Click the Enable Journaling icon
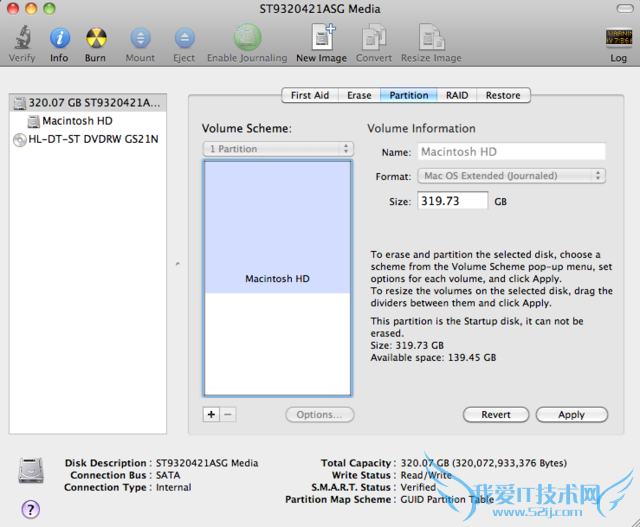 pos(247,39)
